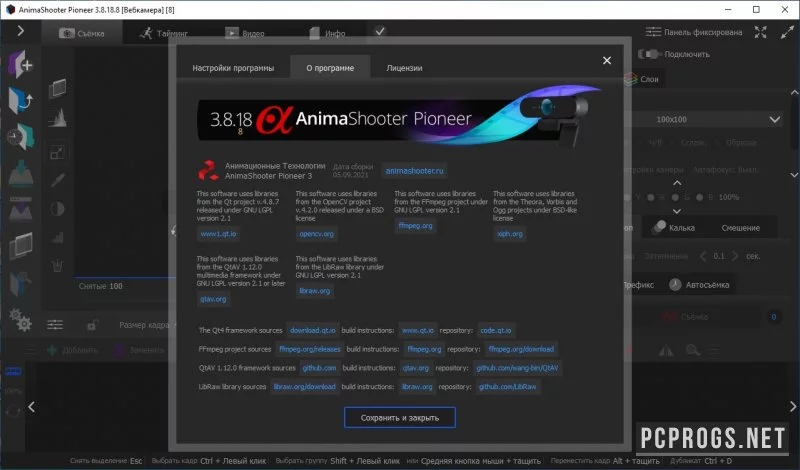Click the flip/mirror icon near magnifier

(x=666, y=351)
